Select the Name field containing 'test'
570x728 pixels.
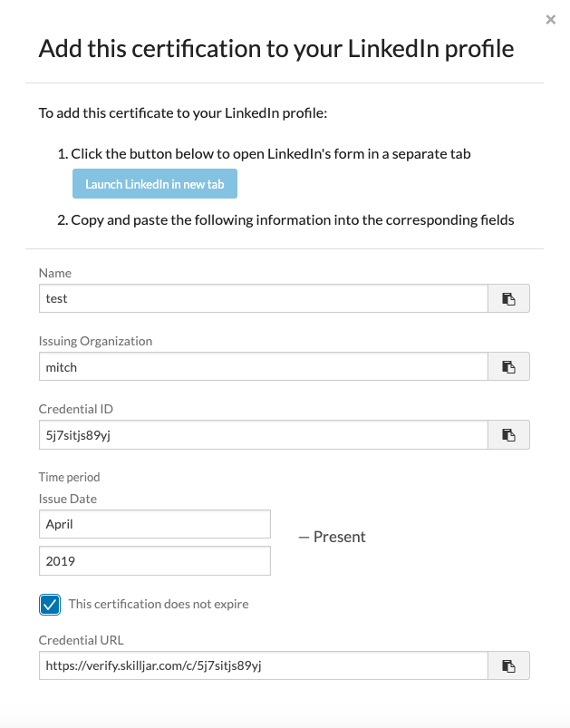click(x=263, y=298)
